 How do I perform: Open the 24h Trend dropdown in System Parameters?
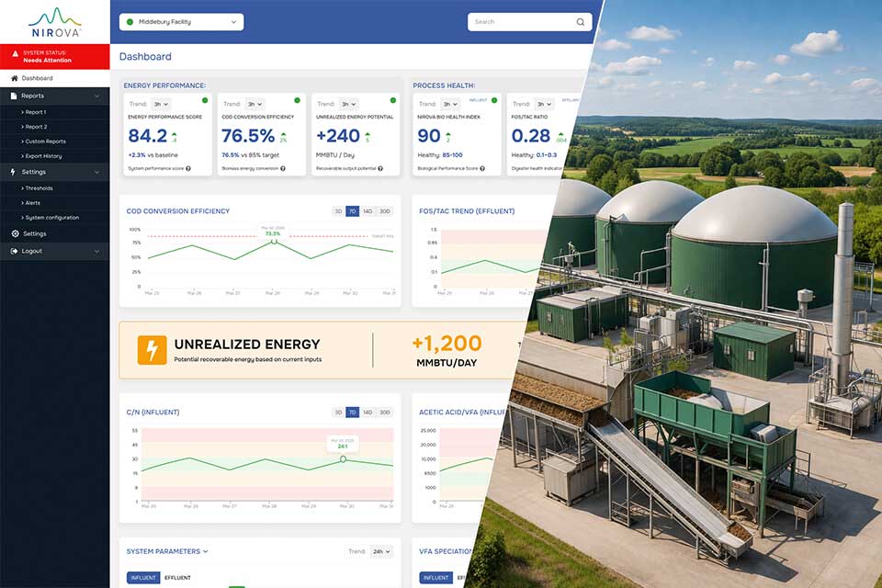click(381, 551)
